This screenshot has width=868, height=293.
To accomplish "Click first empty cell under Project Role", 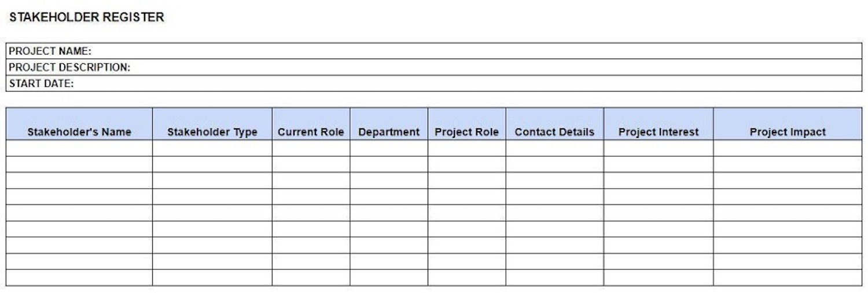I will coord(466,148).
